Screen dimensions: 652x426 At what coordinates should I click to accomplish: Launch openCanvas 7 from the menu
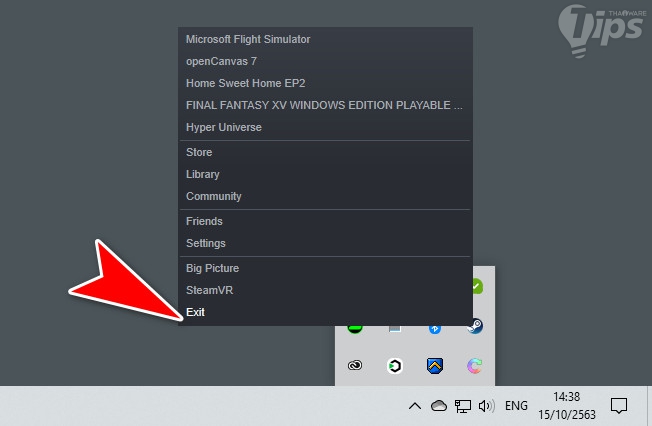click(325, 61)
